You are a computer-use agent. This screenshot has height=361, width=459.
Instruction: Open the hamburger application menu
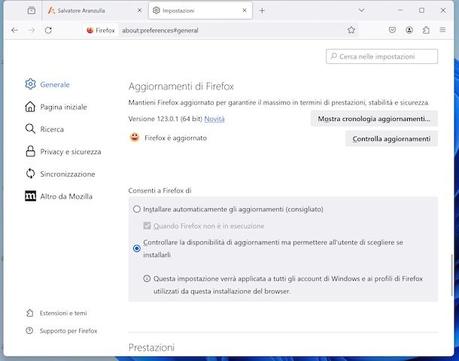(x=443, y=30)
